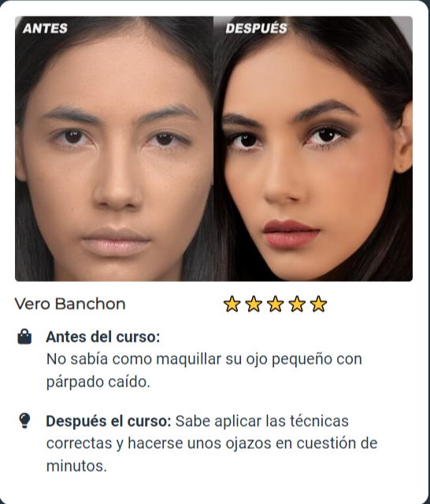
Task: Select the name Vero Banchon
Action: coord(70,304)
